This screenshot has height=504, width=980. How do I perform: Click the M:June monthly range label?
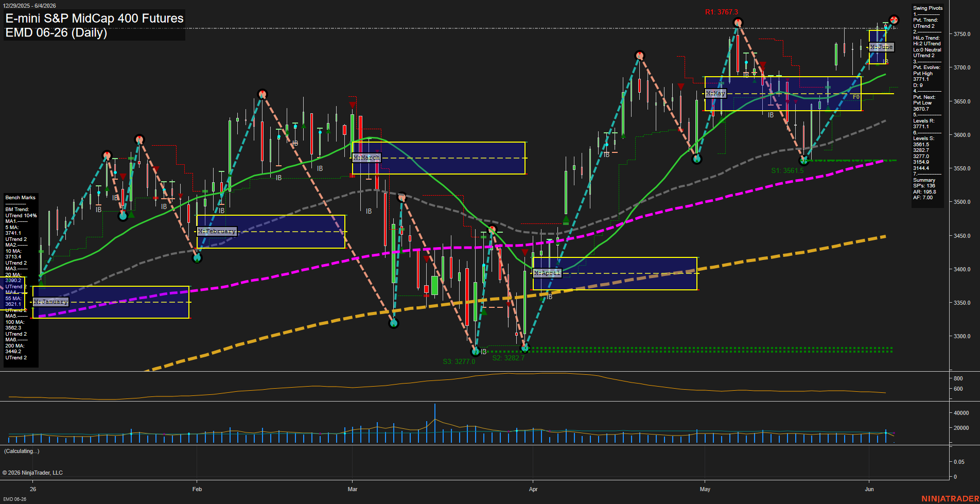[x=882, y=47]
